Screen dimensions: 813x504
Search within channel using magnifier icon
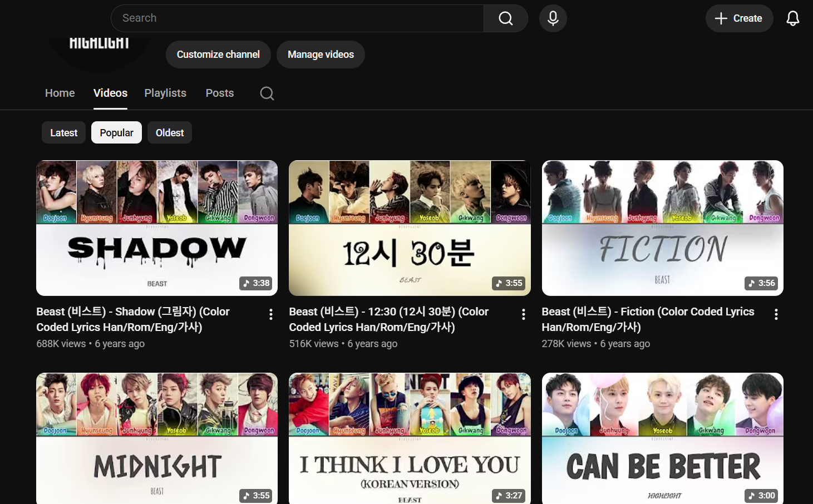click(x=267, y=93)
